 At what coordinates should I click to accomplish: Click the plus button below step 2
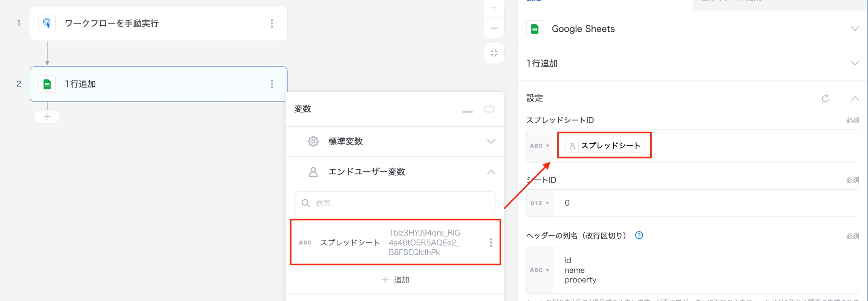pyautogui.click(x=47, y=117)
